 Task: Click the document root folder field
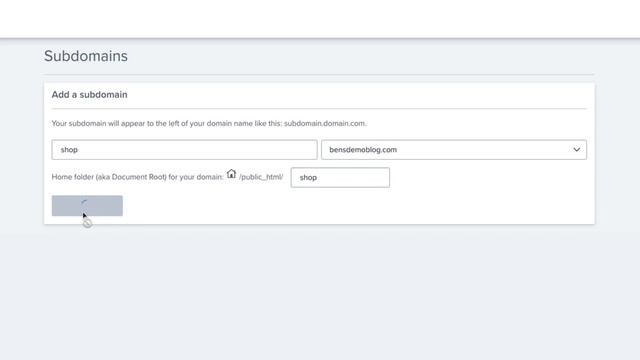pyautogui.click(x=340, y=178)
